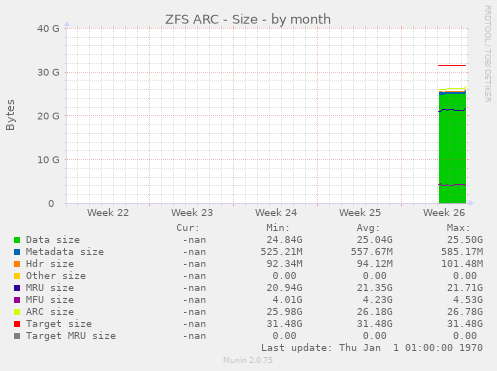This screenshot has width=497, height=371.
Task: Click the blue Metadata size legend swatch
Action: 17,252
